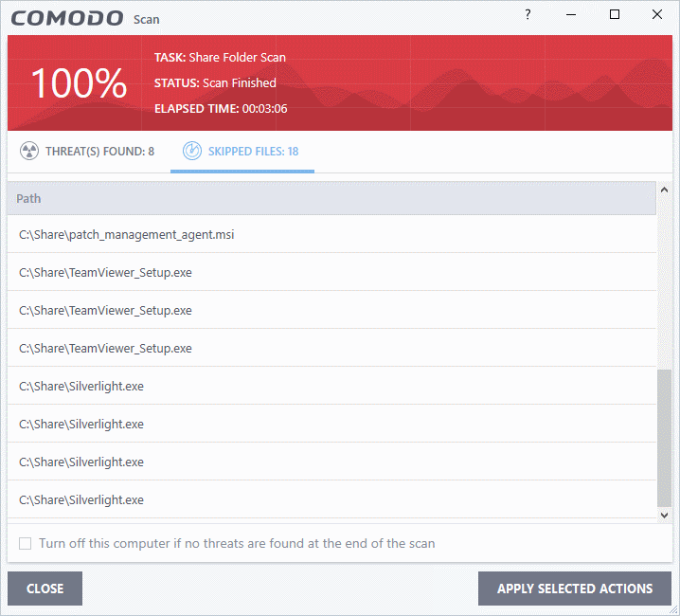Select patch_management_agent.msi row
This screenshot has height=616, width=680.
[331, 234]
